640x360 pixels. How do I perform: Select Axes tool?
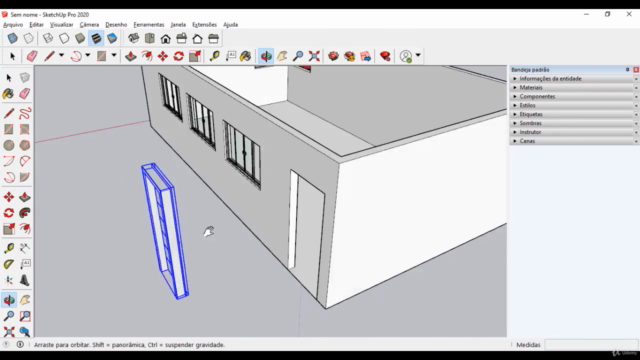click(x=9, y=280)
